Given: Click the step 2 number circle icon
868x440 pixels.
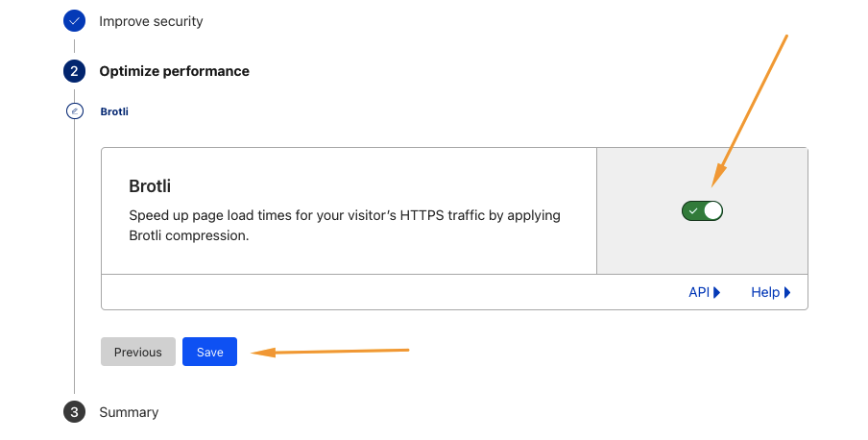Looking at the screenshot, I should point(75,71).
